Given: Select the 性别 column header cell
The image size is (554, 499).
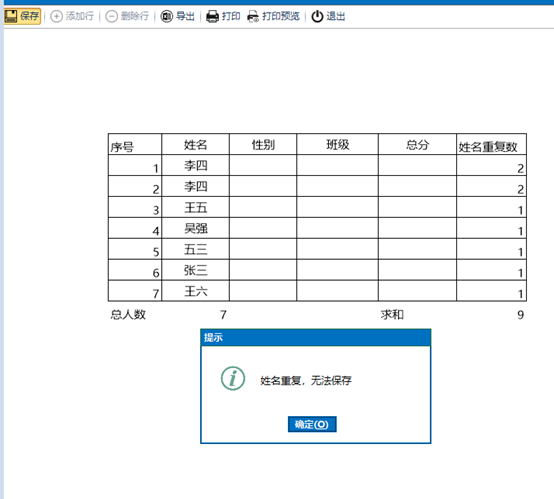Looking at the screenshot, I should [263, 144].
